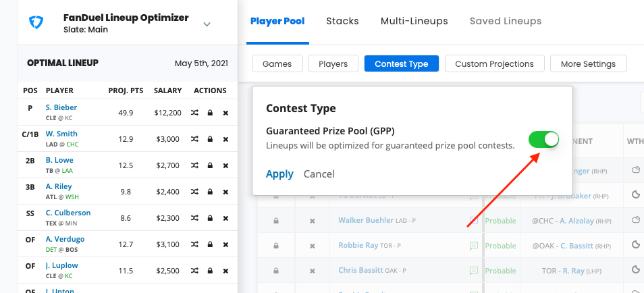The width and height of the screenshot is (644, 293).
Task: Switch to the Stacks tab
Action: (342, 21)
